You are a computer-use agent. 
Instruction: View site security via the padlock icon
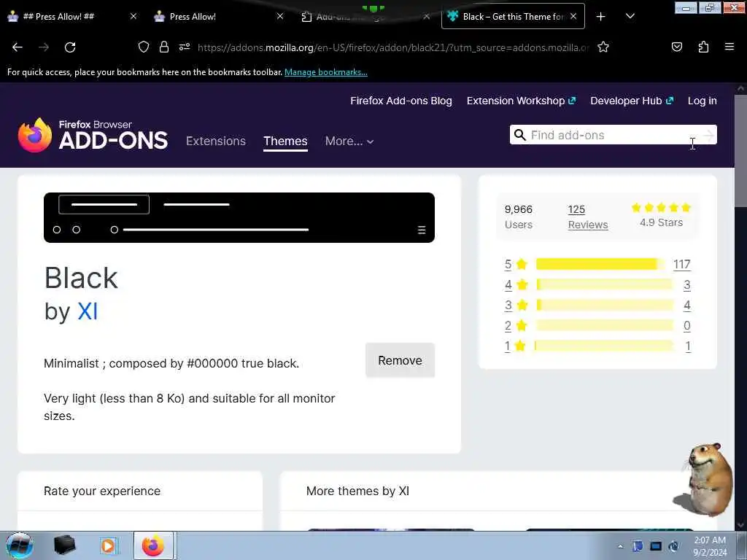pyautogui.click(x=164, y=47)
